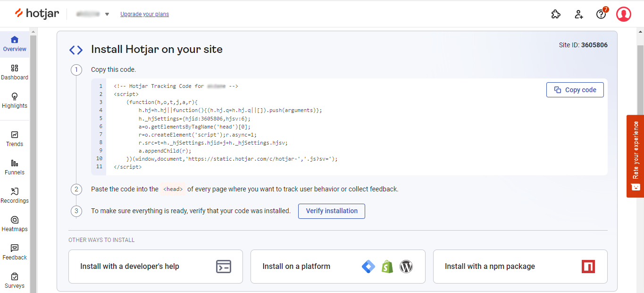Click the code brackets icon beside title
The width and height of the screenshot is (644, 293).
pos(76,50)
